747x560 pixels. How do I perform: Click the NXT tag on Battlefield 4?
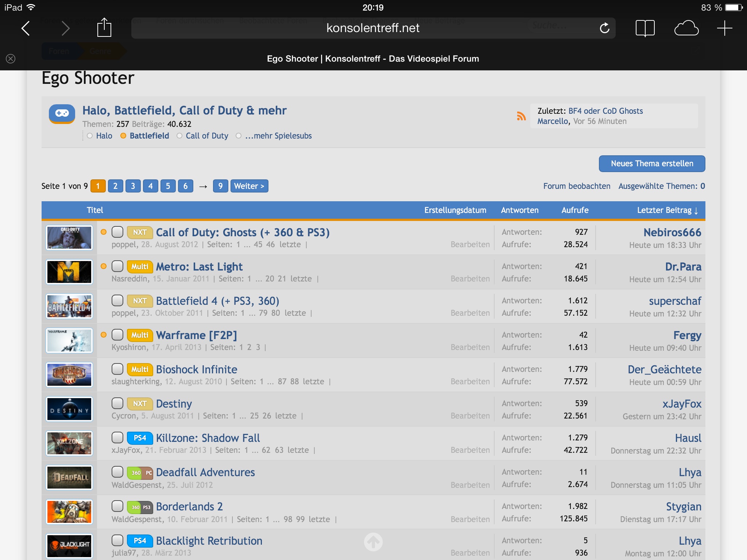click(x=140, y=301)
